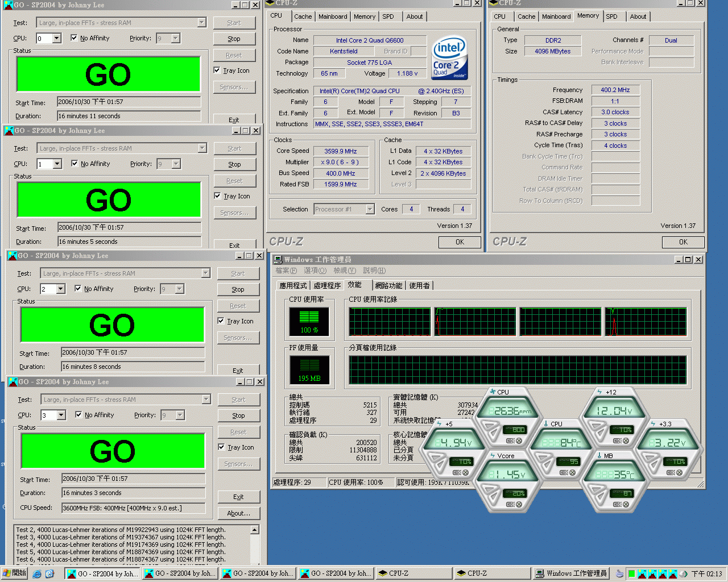Open 網路功能 tab in Task Manager
The image size is (728, 582).
tap(388, 285)
